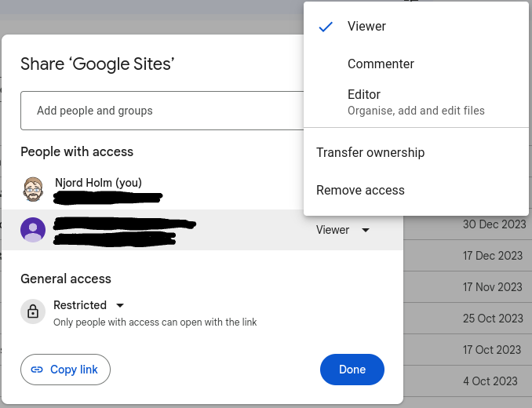Click the link icon in Copy link
This screenshot has height=408, width=532.
37,370
